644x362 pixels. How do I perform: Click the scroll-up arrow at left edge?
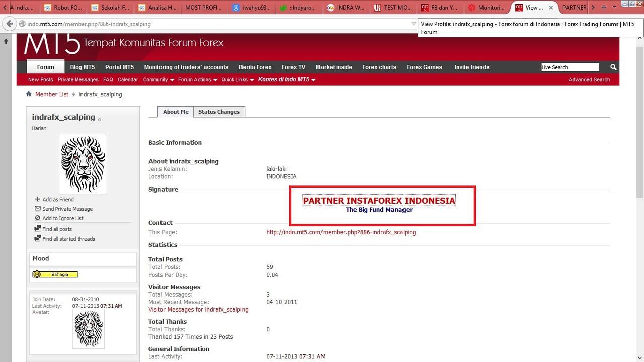point(6,41)
